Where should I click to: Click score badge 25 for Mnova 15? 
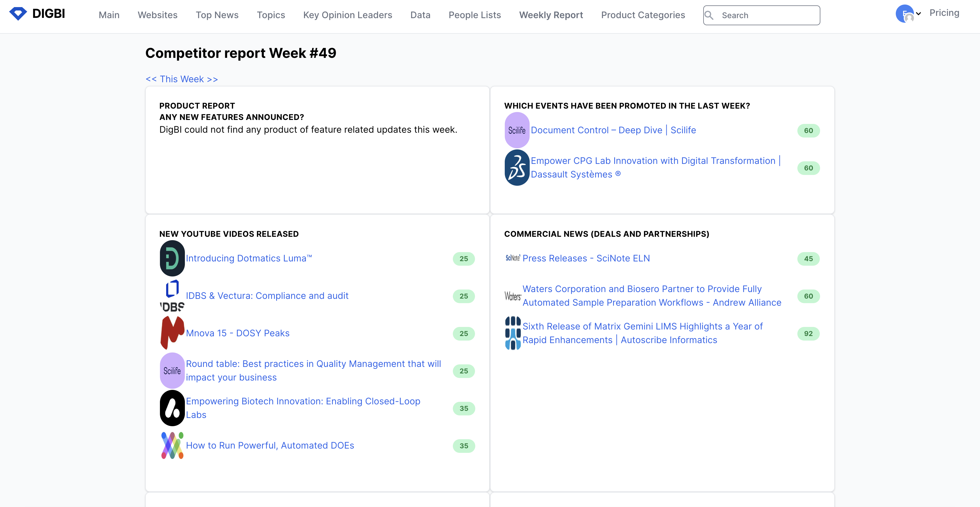[464, 333]
